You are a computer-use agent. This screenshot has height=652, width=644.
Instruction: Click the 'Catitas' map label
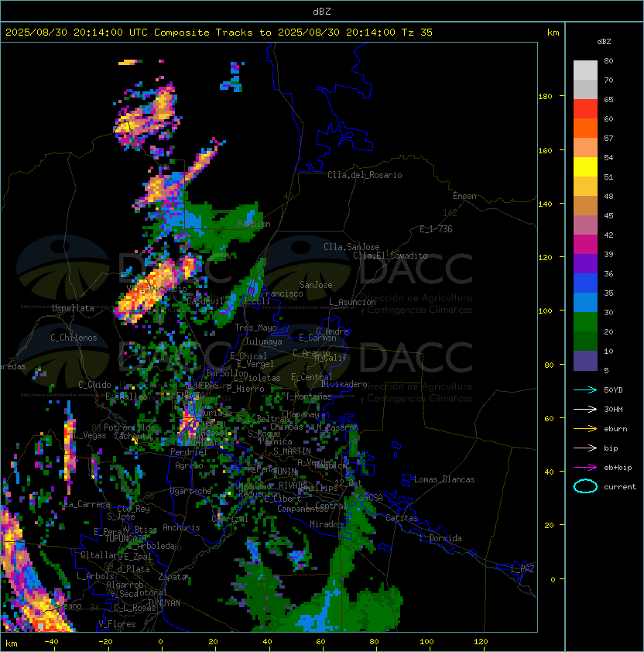pyautogui.click(x=402, y=518)
